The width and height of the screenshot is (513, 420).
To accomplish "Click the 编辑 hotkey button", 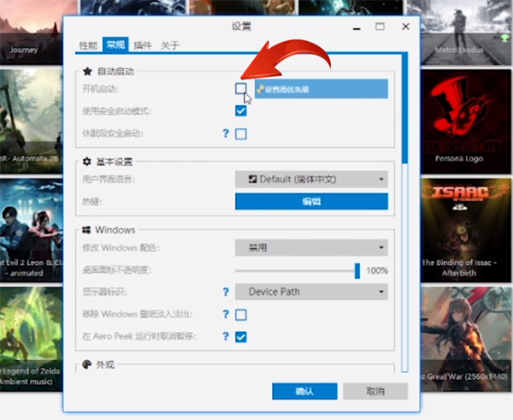I will (x=311, y=202).
